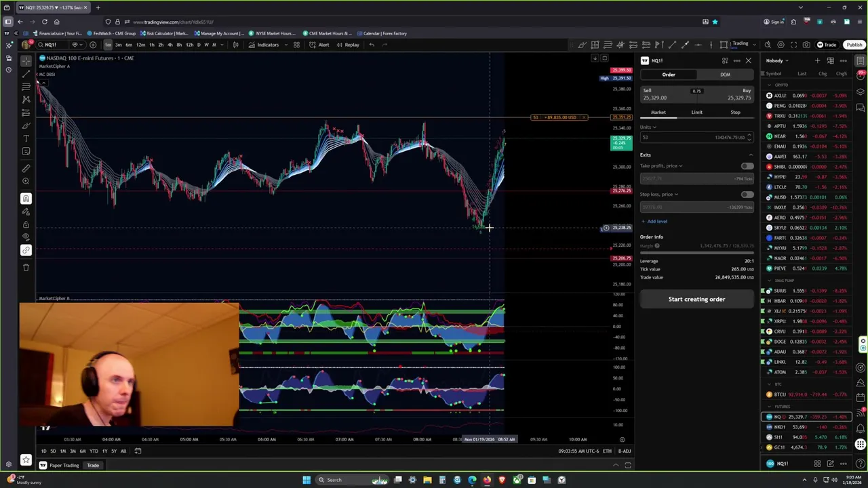Collapse the Exits section
The width and height of the screenshot is (868, 488).
pyautogui.click(x=750, y=155)
